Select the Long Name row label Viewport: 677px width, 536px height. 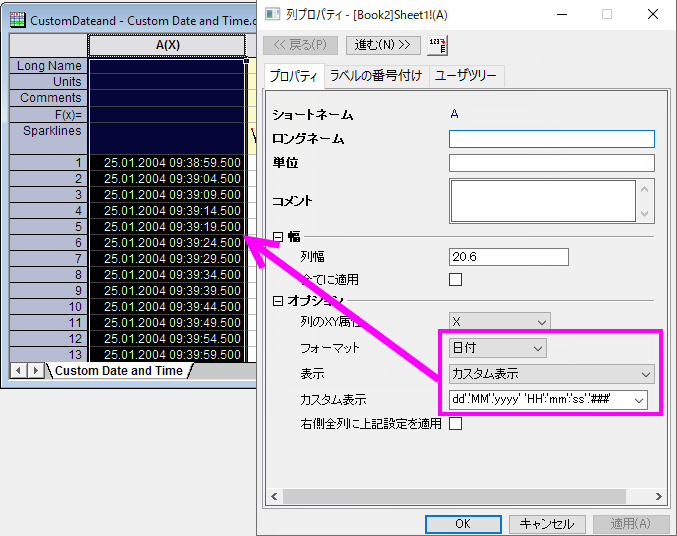[48, 66]
